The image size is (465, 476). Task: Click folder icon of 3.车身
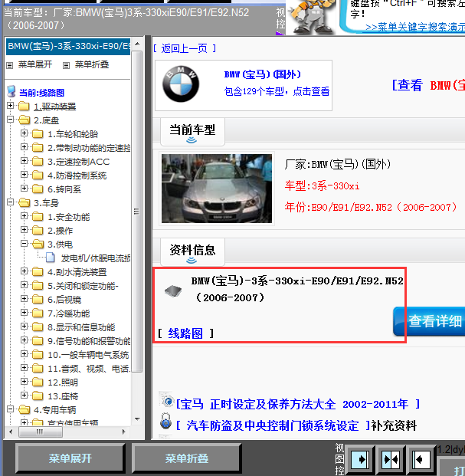[x=24, y=203]
